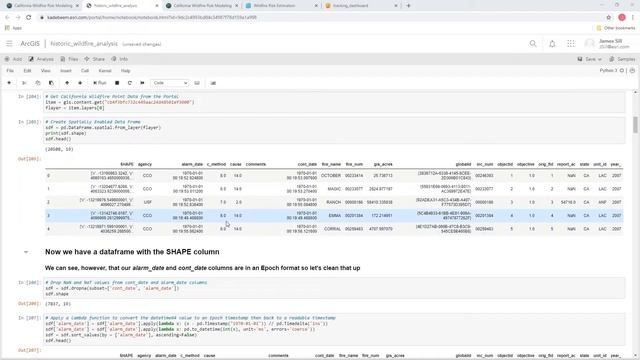Reload the page in the browser
This screenshot has height=360, width=640.
point(29,18)
